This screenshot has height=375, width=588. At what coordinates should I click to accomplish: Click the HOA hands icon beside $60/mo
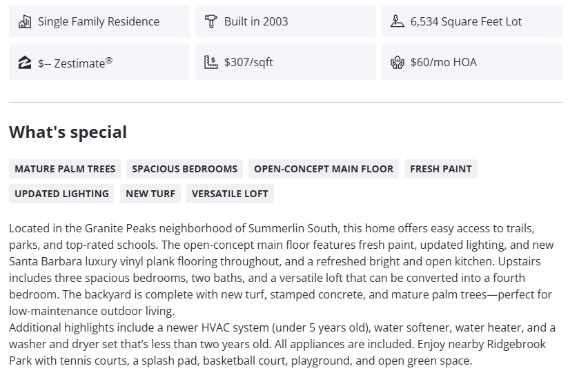pos(397,63)
